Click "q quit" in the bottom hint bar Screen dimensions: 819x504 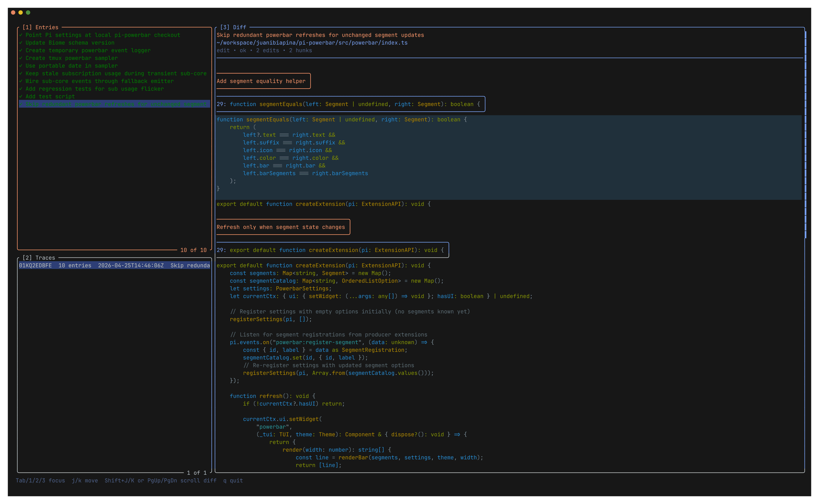click(x=232, y=480)
